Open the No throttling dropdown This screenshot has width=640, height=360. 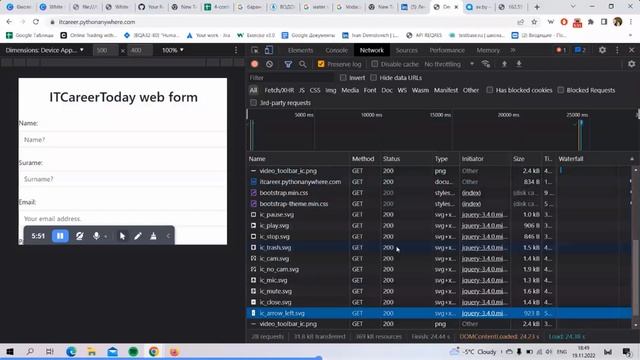(449, 64)
